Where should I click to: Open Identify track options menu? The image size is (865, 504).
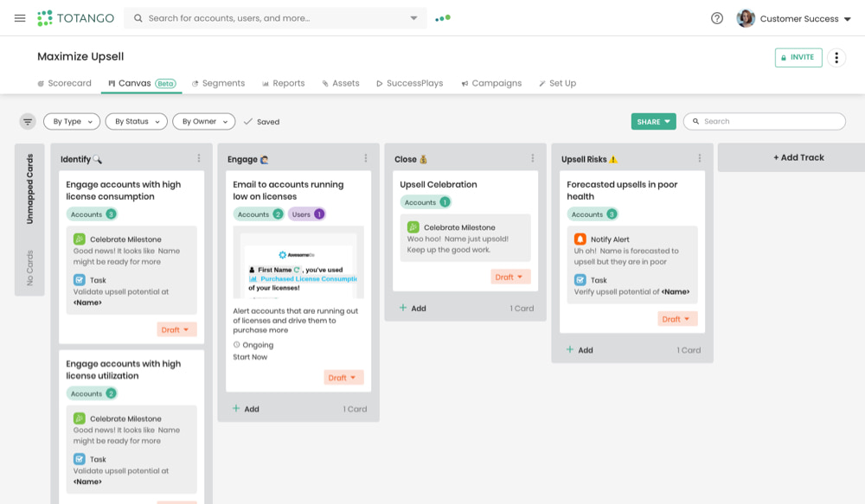199,159
